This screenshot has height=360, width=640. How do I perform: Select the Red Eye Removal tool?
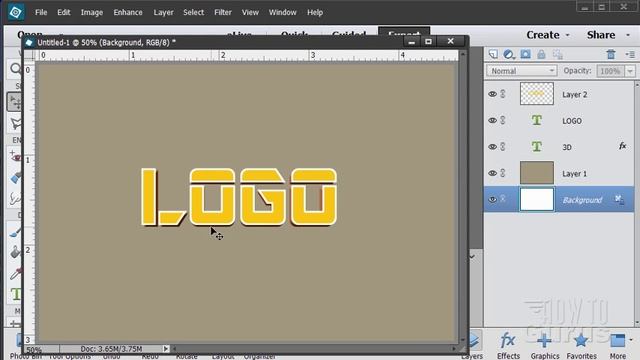click(x=15, y=156)
